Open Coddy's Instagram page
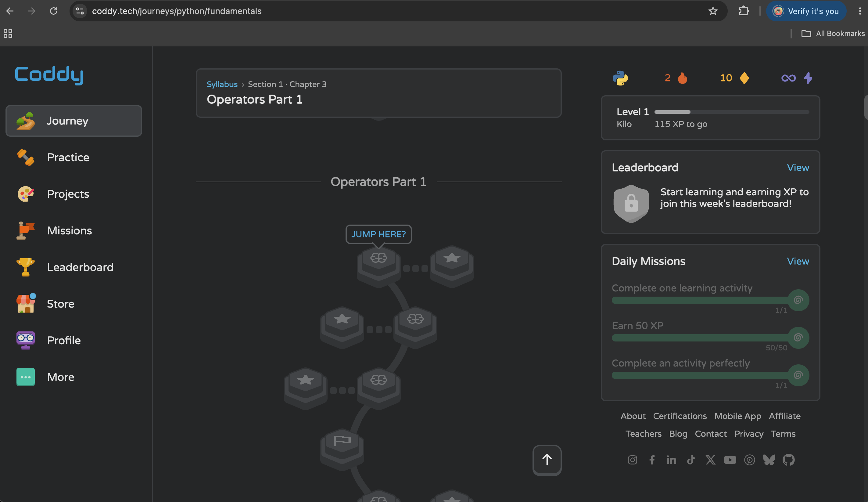The width and height of the screenshot is (868, 502). click(x=632, y=460)
